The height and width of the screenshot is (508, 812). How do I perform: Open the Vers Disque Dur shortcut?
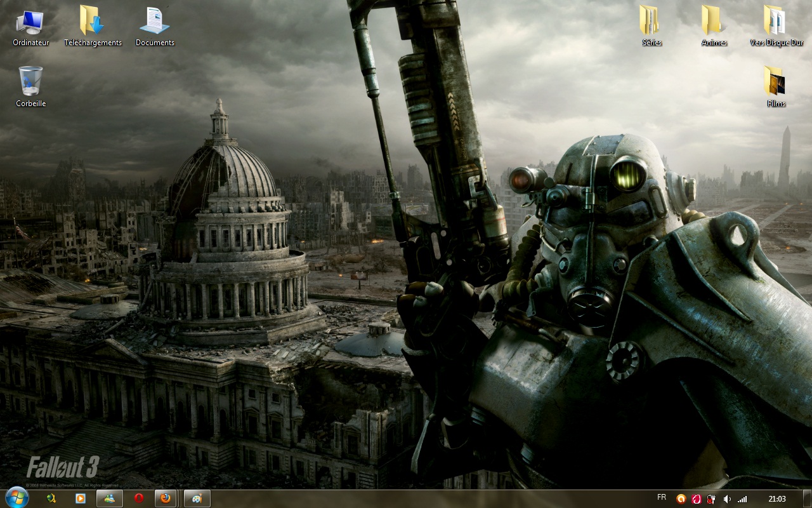coord(776,27)
